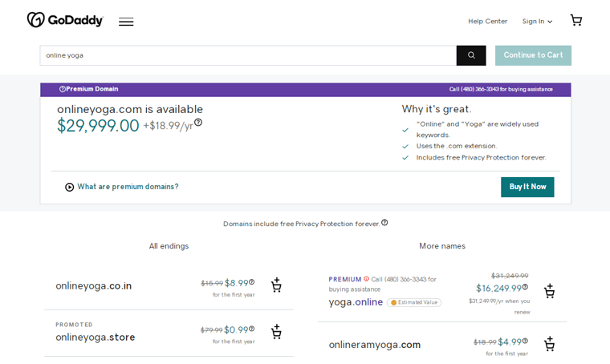This screenshot has width=610, height=364.
Task: Click info icon beside Privacy Protection text
Action: 384,223
